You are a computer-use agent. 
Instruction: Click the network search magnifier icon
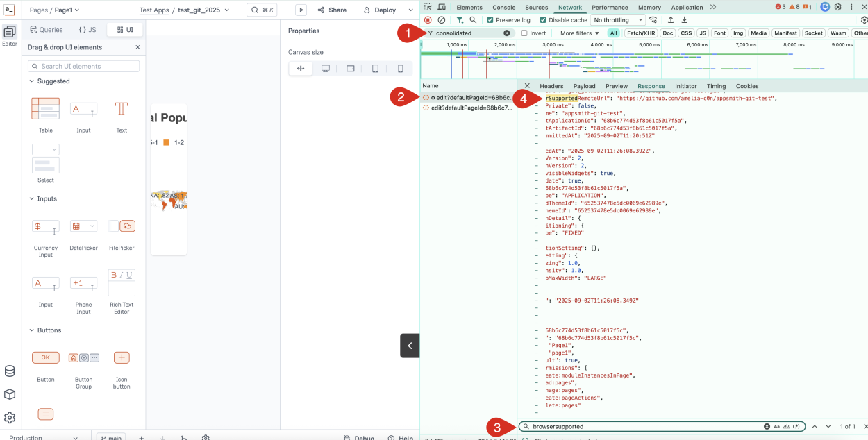tap(474, 20)
